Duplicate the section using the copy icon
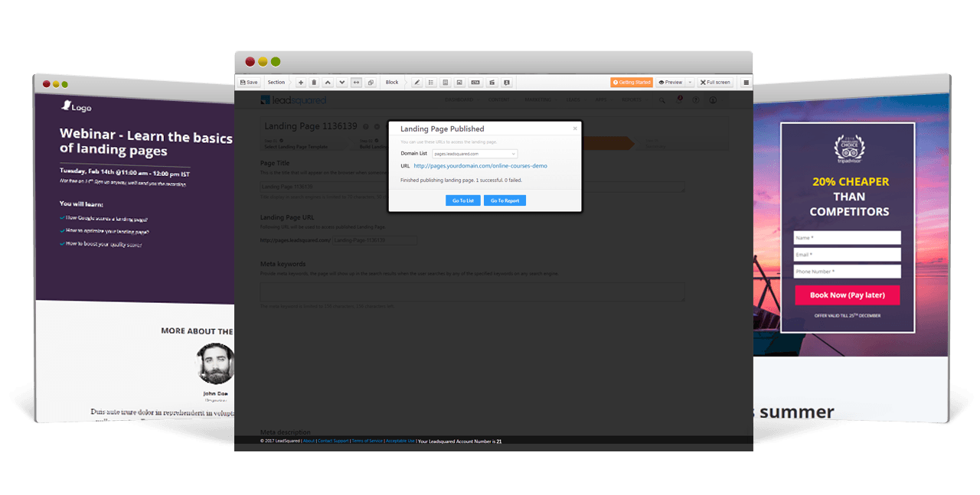The image size is (980, 495). click(x=370, y=82)
